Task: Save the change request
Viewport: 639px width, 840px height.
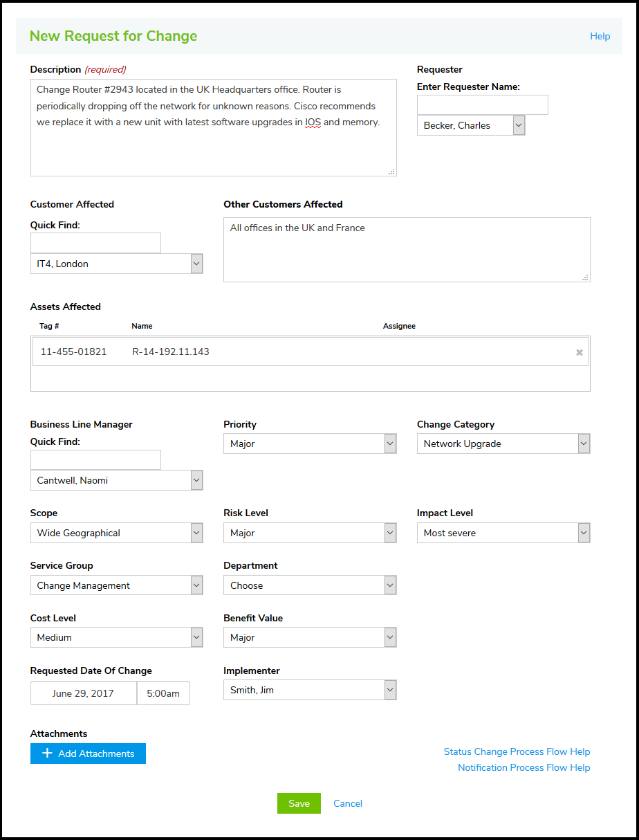Action: click(299, 803)
